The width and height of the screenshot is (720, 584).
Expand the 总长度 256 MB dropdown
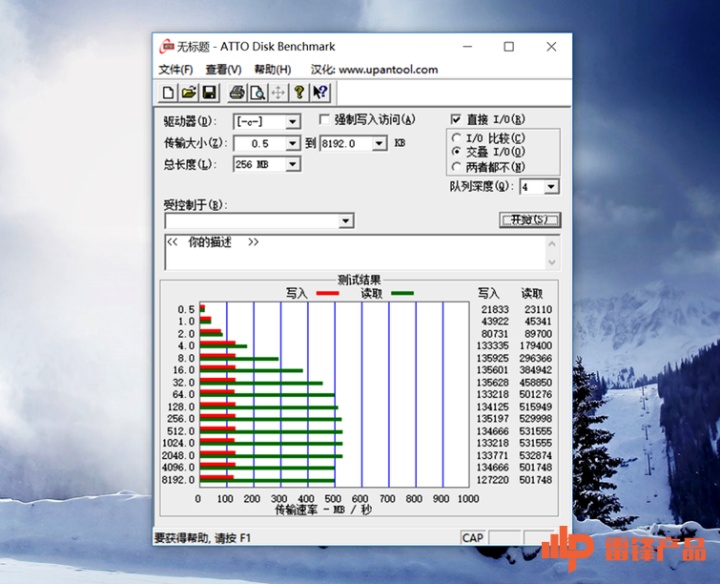[292, 164]
